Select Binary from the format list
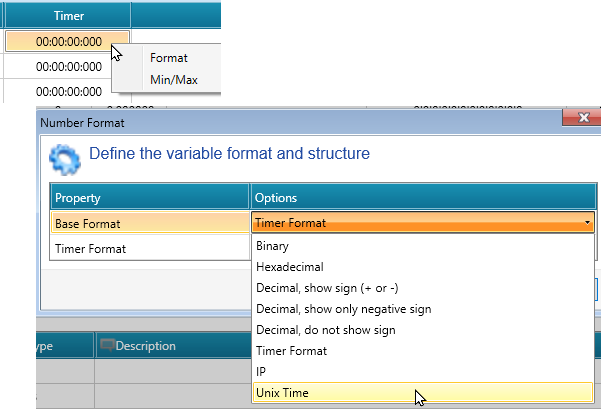Screen dimensions: 601x409 click(x=273, y=246)
